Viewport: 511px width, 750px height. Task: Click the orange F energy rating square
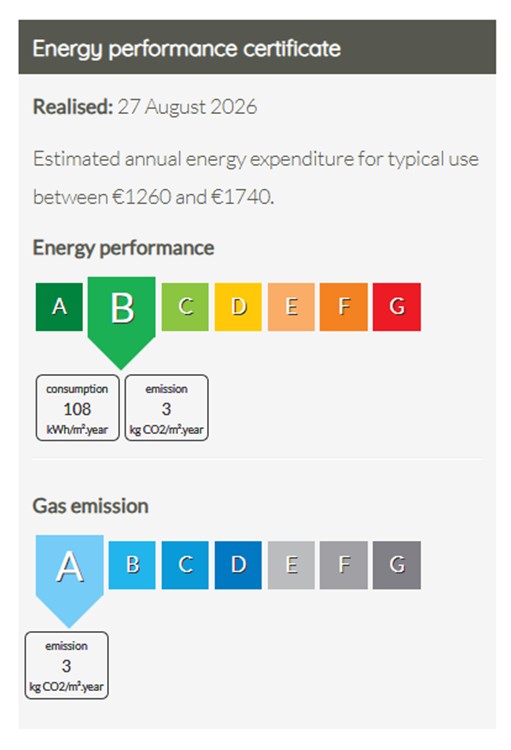344,307
